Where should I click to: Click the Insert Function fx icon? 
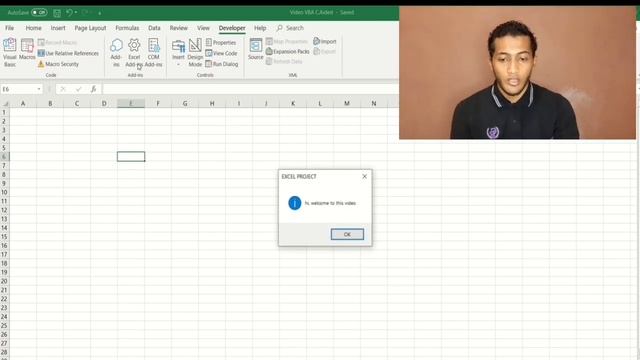click(x=93, y=89)
